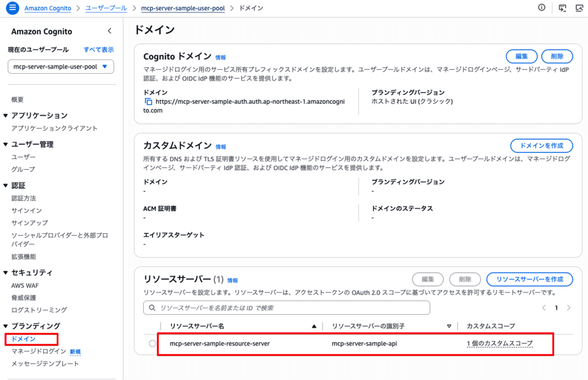Open メッセージテンプレート in the sidebar
This screenshot has height=380, width=588.
(x=45, y=364)
